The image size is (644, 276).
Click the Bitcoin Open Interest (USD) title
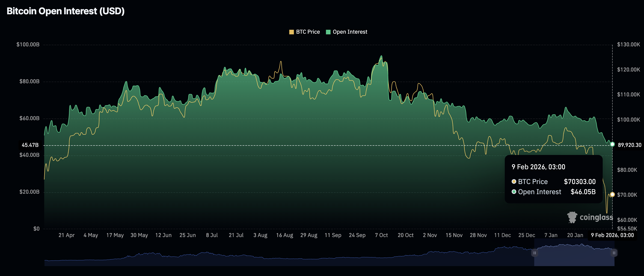coord(65,11)
